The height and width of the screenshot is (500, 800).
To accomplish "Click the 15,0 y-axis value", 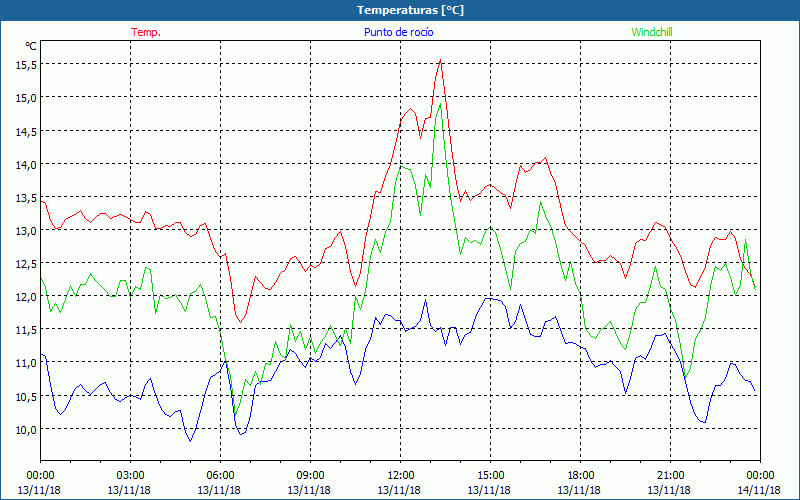I will [x=27, y=97].
